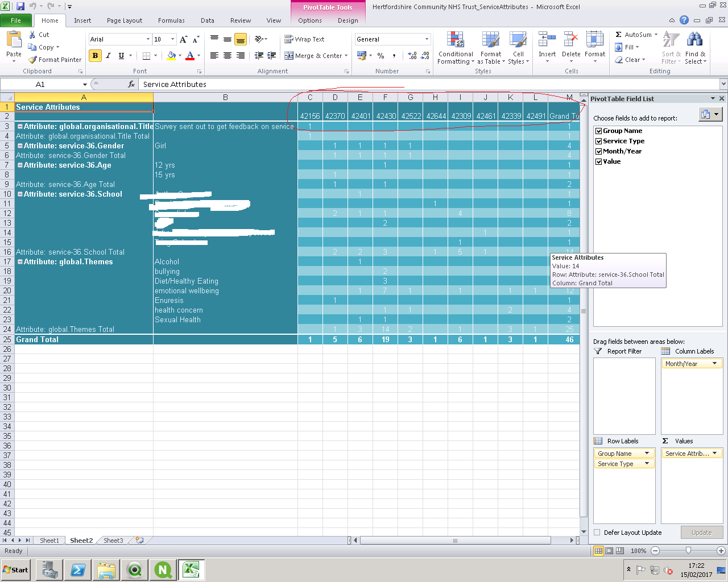Image resolution: width=728 pixels, height=582 pixels.
Task: Click Increase Decimal icon
Action: pyautogui.click(x=412, y=56)
